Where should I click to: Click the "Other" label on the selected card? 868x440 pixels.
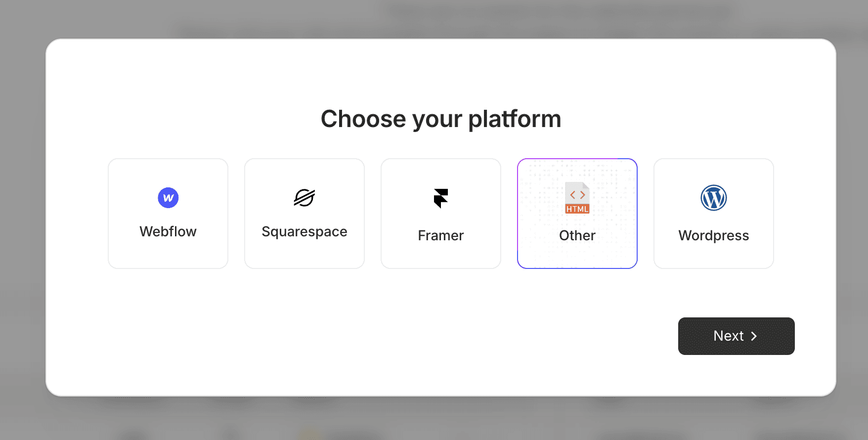577,235
